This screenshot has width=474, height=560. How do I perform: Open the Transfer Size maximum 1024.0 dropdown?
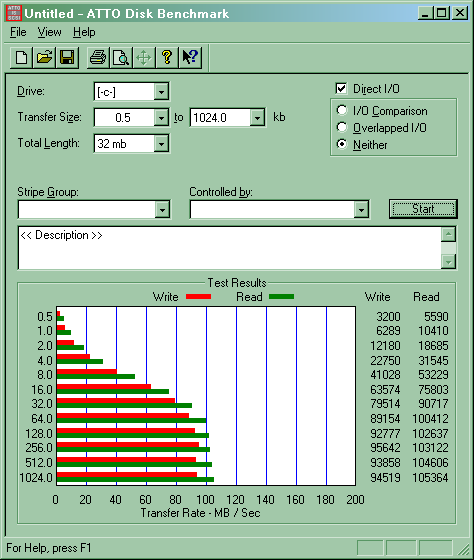point(257,118)
